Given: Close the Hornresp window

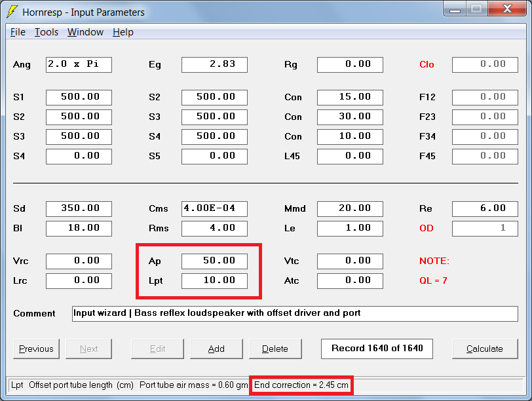Looking at the screenshot, I should (507, 9).
